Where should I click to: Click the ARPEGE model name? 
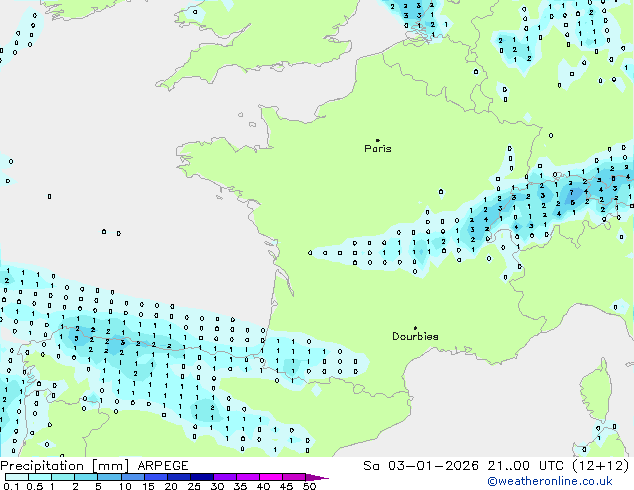[x=163, y=466]
